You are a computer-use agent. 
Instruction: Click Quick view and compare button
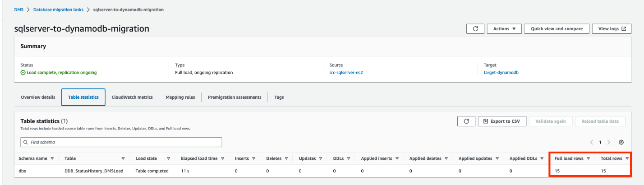coord(557,29)
